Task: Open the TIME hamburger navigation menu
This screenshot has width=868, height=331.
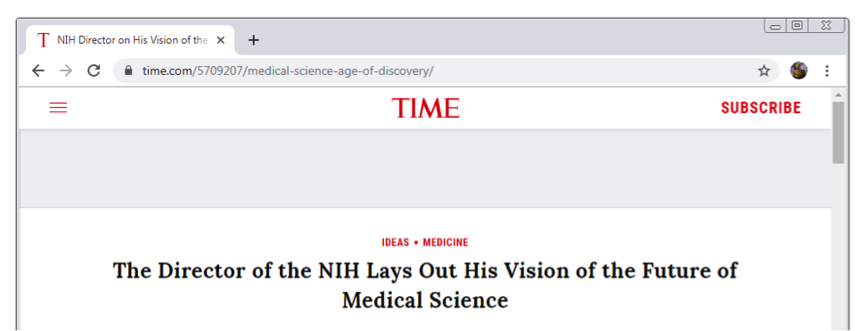Action: pos(58,108)
